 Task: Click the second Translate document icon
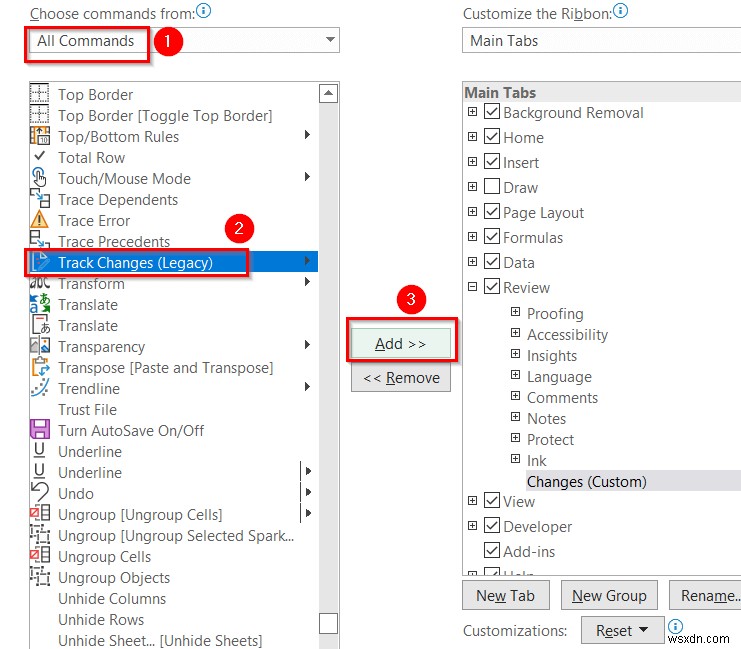41,325
